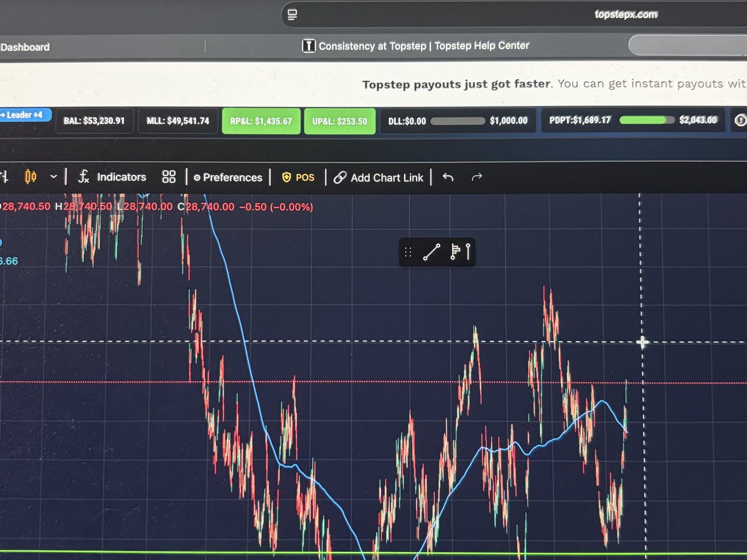The width and height of the screenshot is (747, 560).
Task: Click the page menu icon in address bar
Action: (x=292, y=14)
